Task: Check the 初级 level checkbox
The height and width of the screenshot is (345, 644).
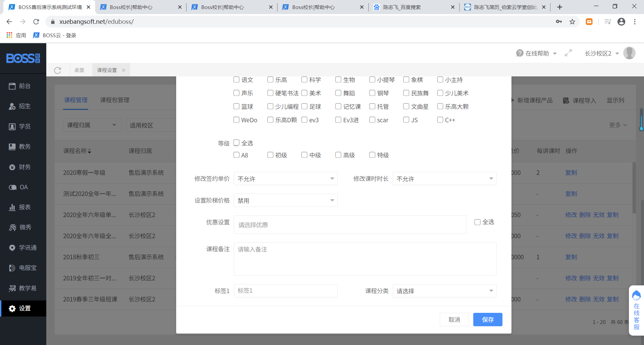Action: coord(270,155)
